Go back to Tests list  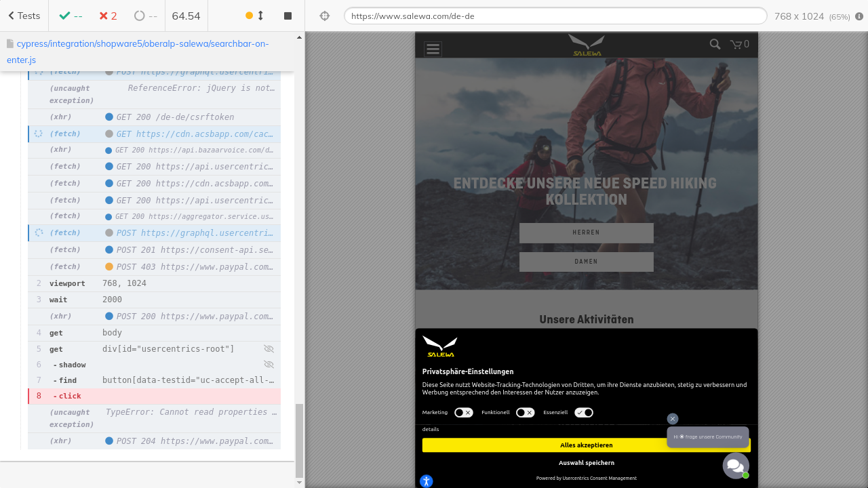[x=24, y=16]
